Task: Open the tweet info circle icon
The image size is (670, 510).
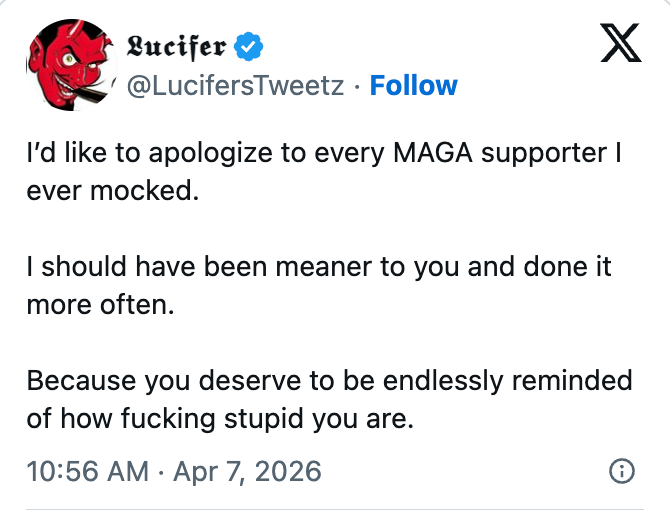Action: [621, 471]
